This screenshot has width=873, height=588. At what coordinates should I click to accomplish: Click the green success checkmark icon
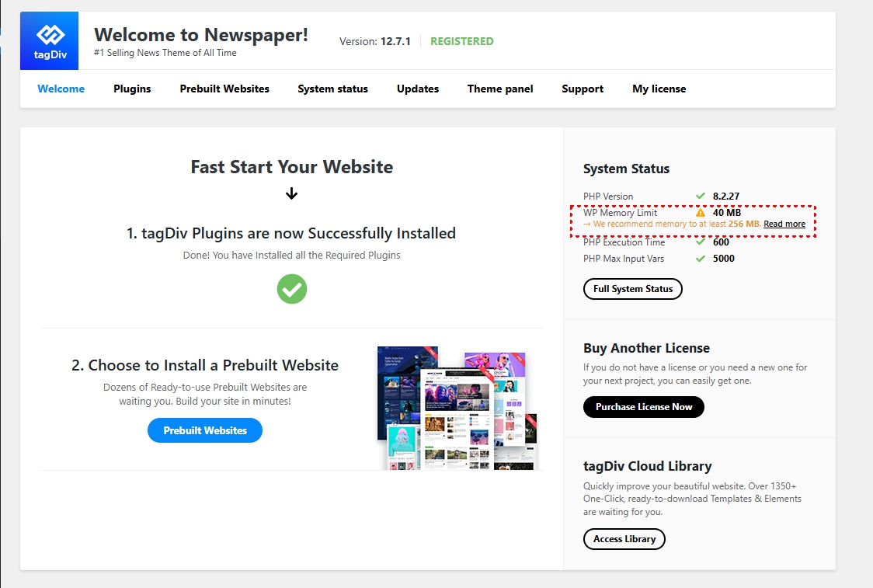pyautogui.click(x=292, y=289)
